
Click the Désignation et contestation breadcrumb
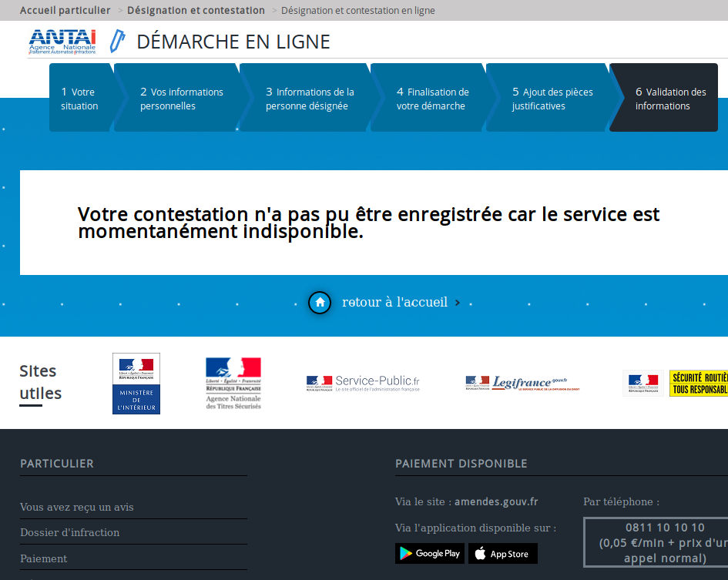[x=196, y=10]
